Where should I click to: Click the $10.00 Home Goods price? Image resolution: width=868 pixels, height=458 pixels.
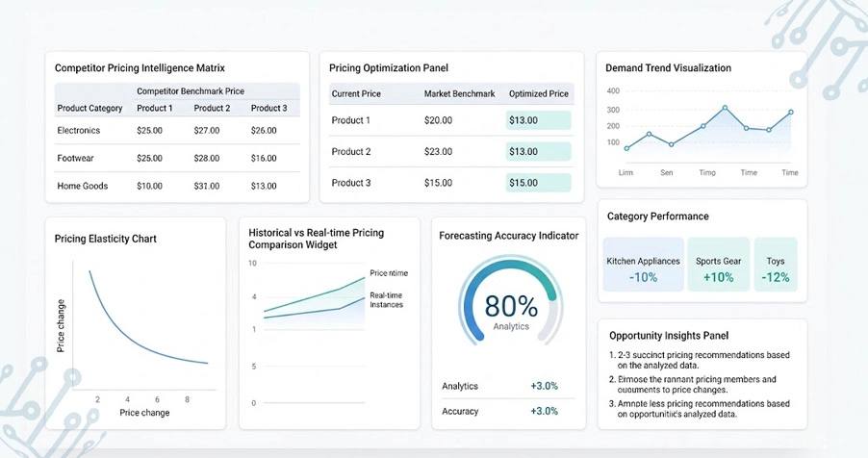pos(149,186)
